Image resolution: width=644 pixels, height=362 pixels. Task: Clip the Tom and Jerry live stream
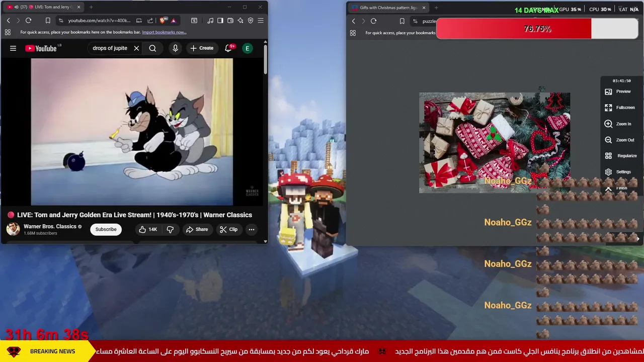(x=228, y=229)
